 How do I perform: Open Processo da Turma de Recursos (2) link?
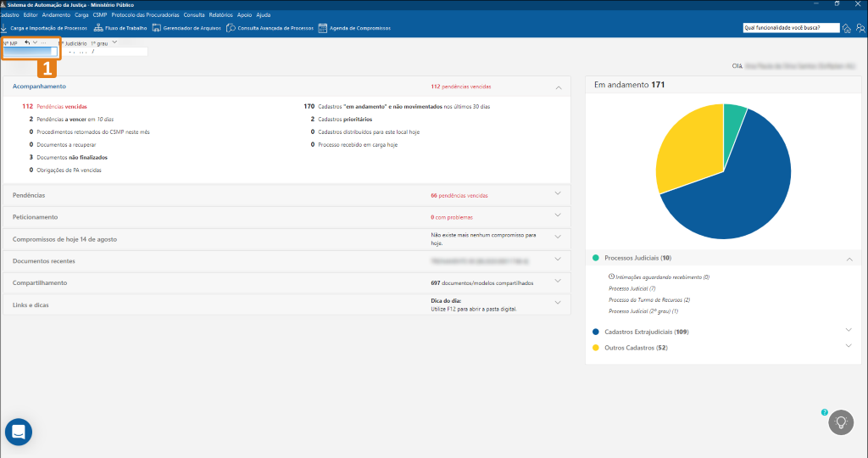pos(649,299)
